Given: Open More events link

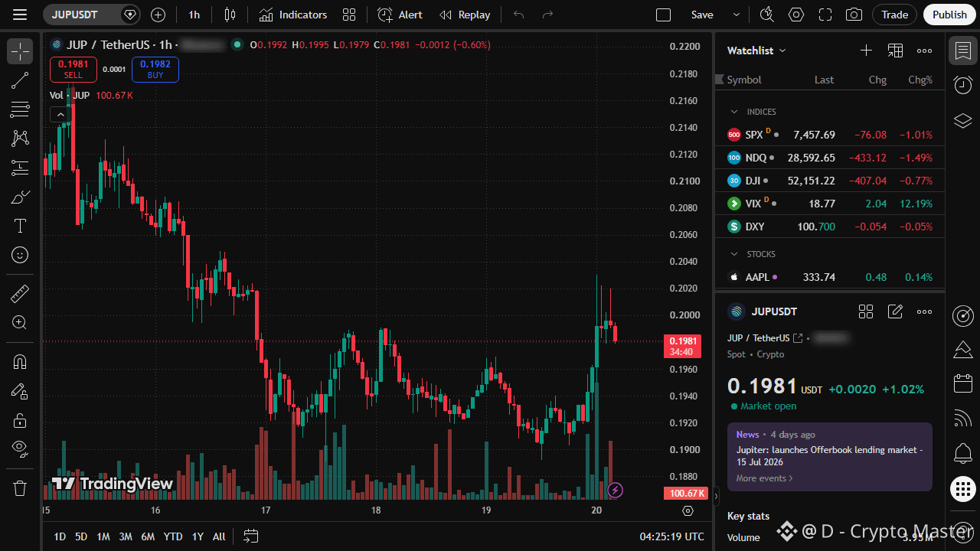Looking at the screenshot, I should point(765,478).
